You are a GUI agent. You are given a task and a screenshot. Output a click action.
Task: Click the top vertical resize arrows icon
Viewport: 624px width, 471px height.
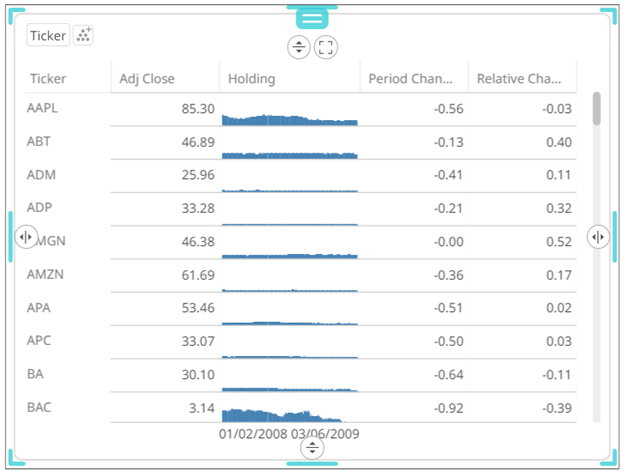(298, 47)
